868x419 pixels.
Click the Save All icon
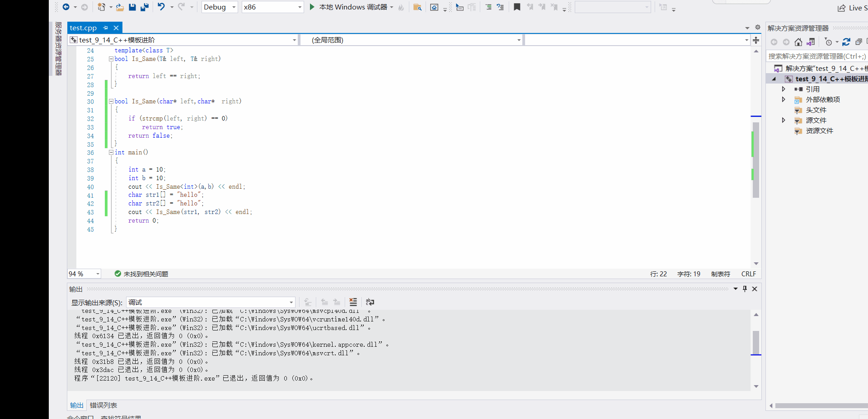click(x=145, y=7)
